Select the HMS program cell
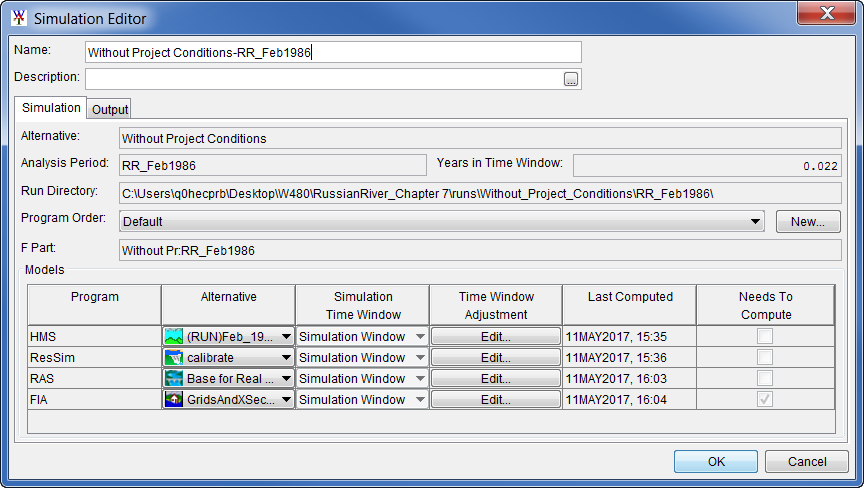The image size is (864, 488). tap(95, 337)
